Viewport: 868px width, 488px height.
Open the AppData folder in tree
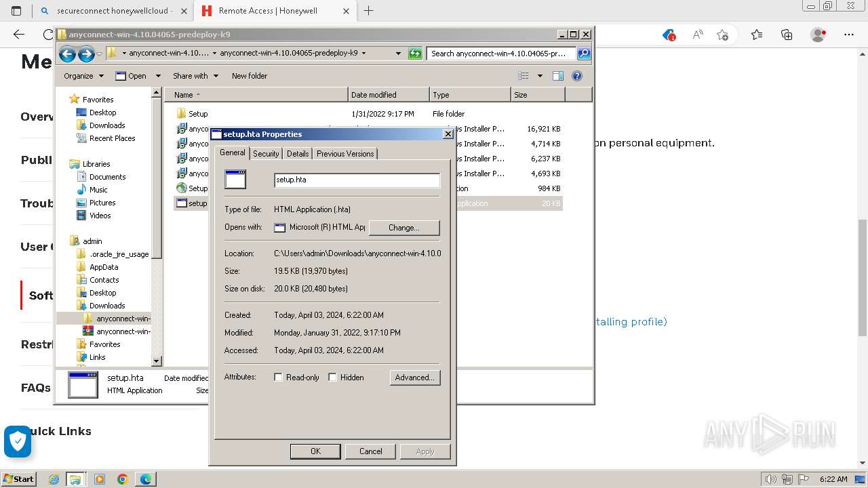click(104, 267)
